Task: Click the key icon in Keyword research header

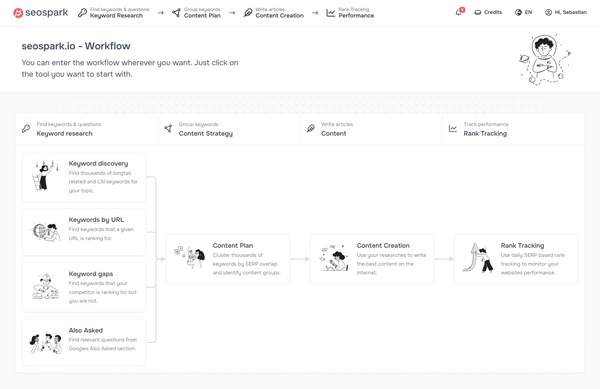Action: (26, 129)
